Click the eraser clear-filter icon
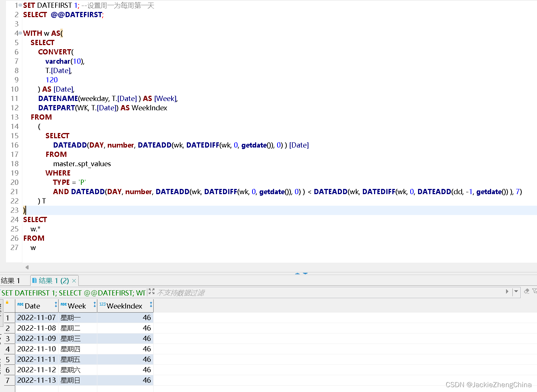 tap(527, 291)
